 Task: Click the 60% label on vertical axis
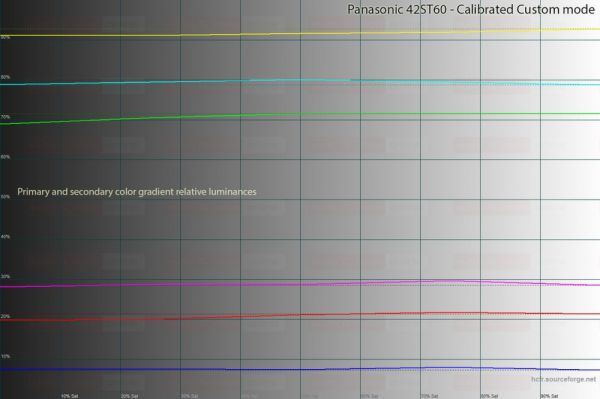click(5, 157)
